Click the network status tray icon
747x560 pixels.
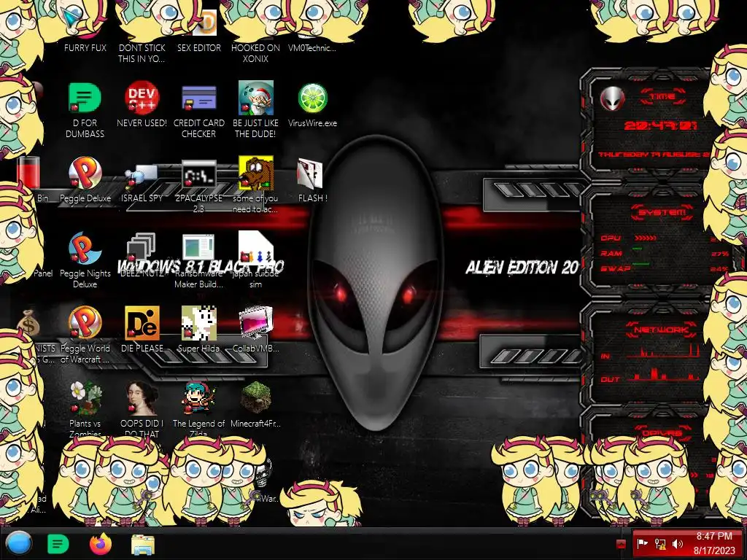tap(660, 543)
